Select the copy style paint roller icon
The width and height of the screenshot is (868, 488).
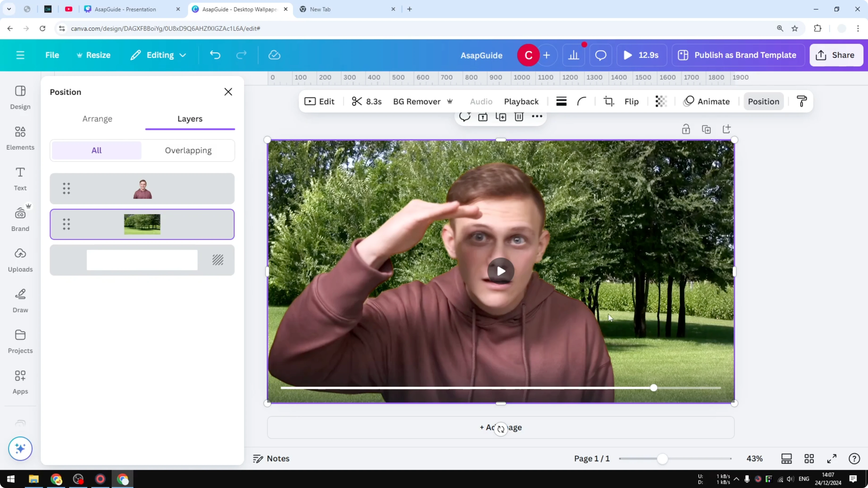tap(802, 101)
